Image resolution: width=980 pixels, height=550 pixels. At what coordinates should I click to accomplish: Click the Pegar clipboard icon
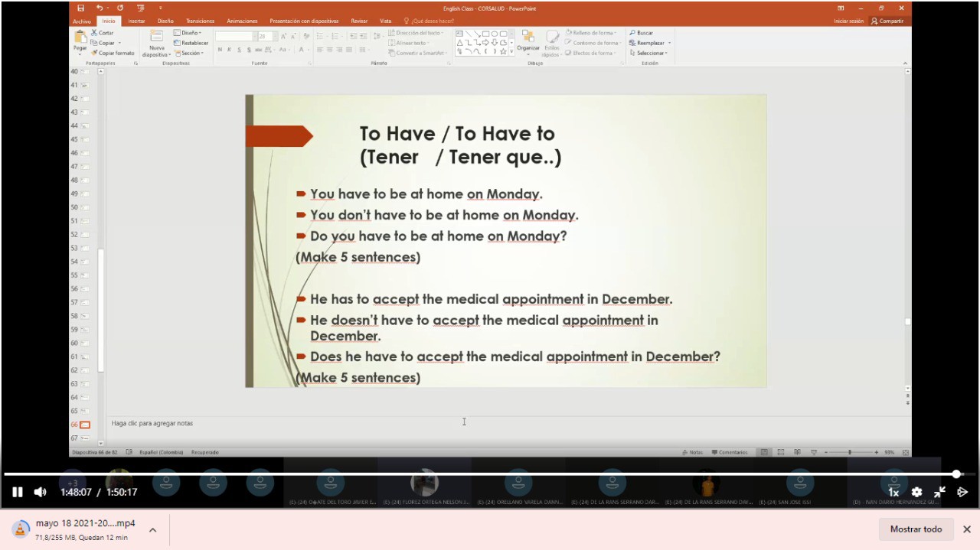80,38
